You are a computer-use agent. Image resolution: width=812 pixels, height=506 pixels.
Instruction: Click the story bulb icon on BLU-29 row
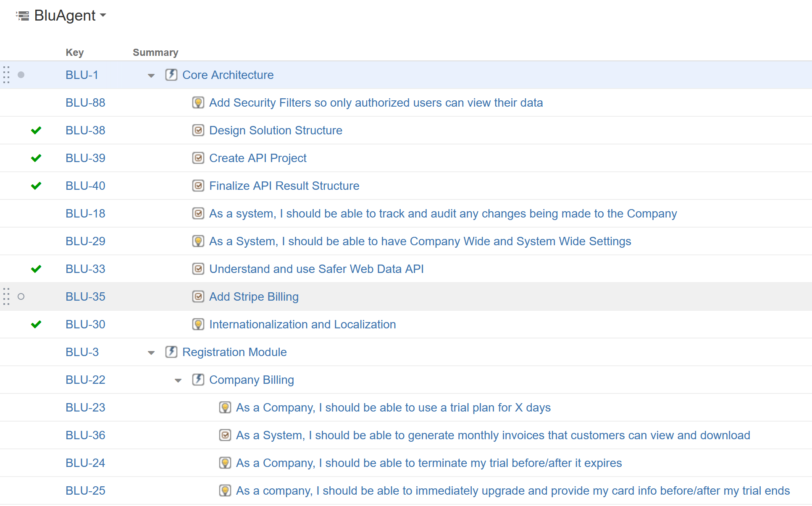[198, 241]
